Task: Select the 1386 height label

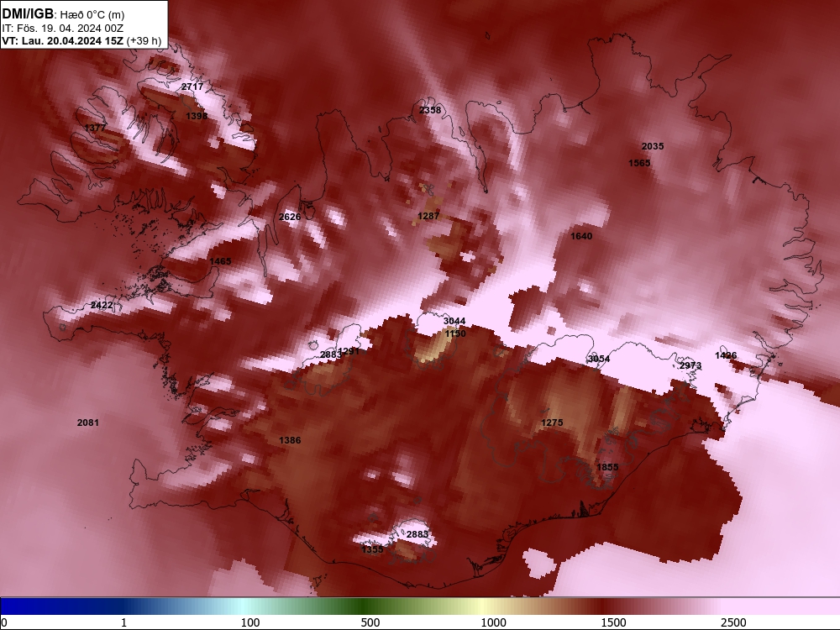Action: 290,440
